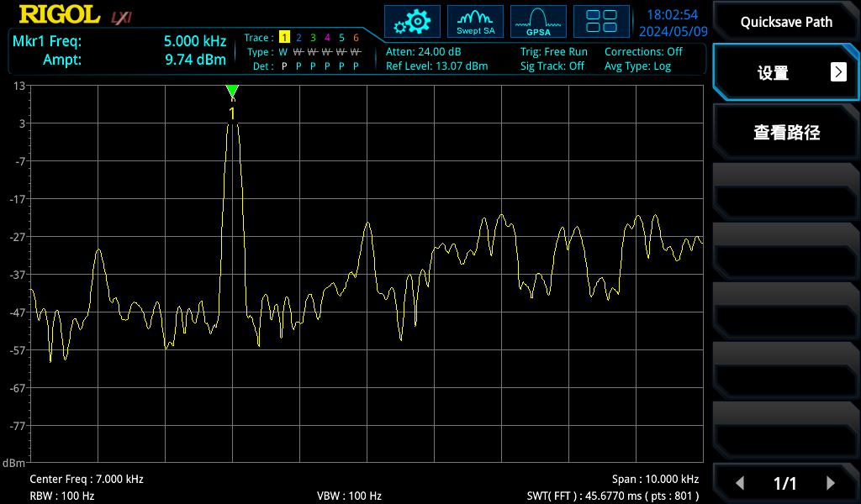Edit the Center Freq 7.000 kHz value
The image size is (861, 504).
point(87,479)
